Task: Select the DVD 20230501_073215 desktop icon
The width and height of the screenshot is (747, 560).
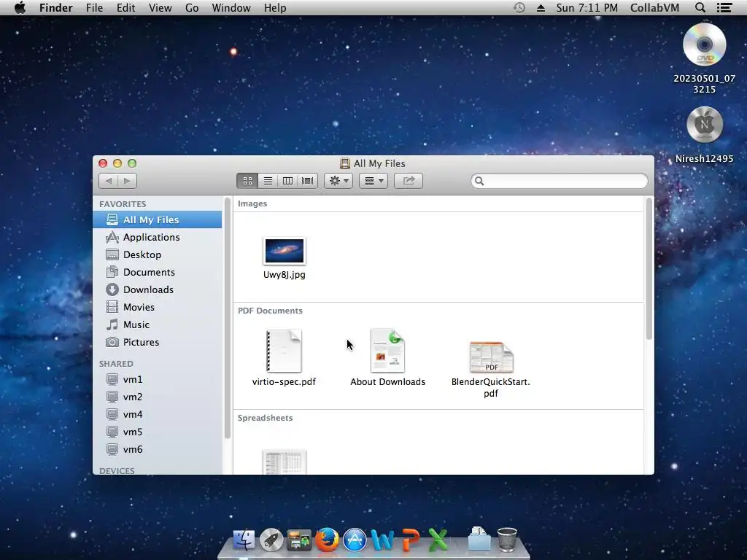Action: 704,45
